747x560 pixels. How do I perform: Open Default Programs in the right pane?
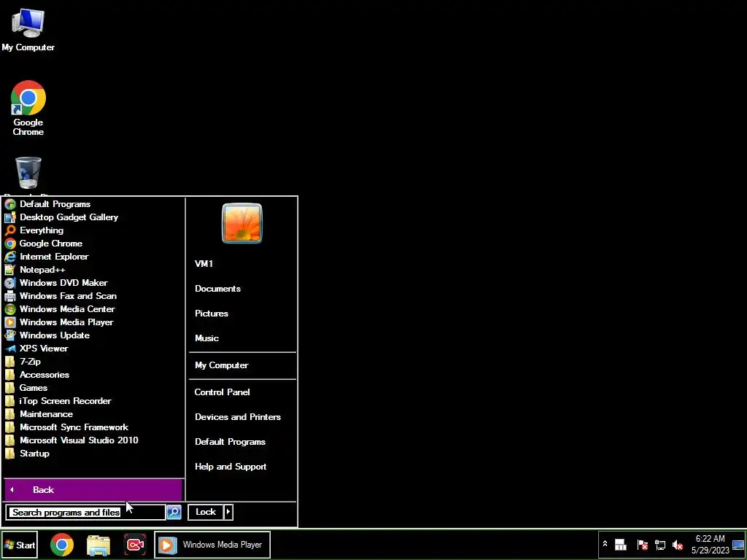tap(242, 442)
